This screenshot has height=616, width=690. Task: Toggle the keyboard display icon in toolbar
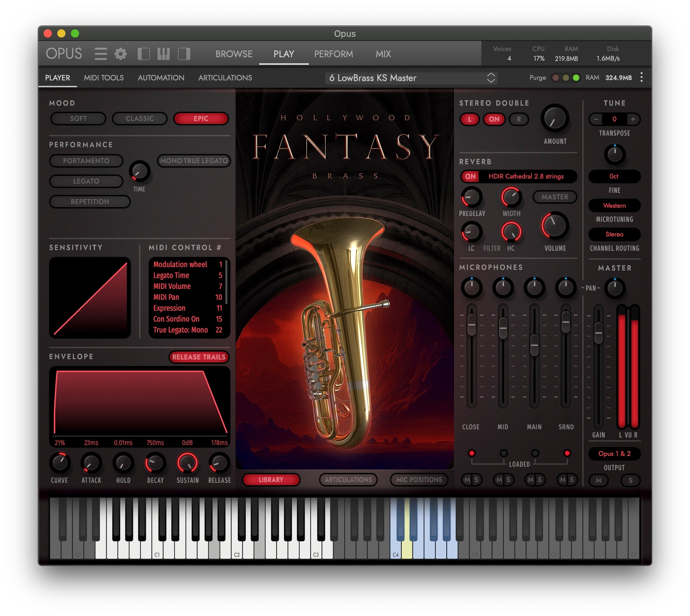(163, 54)
